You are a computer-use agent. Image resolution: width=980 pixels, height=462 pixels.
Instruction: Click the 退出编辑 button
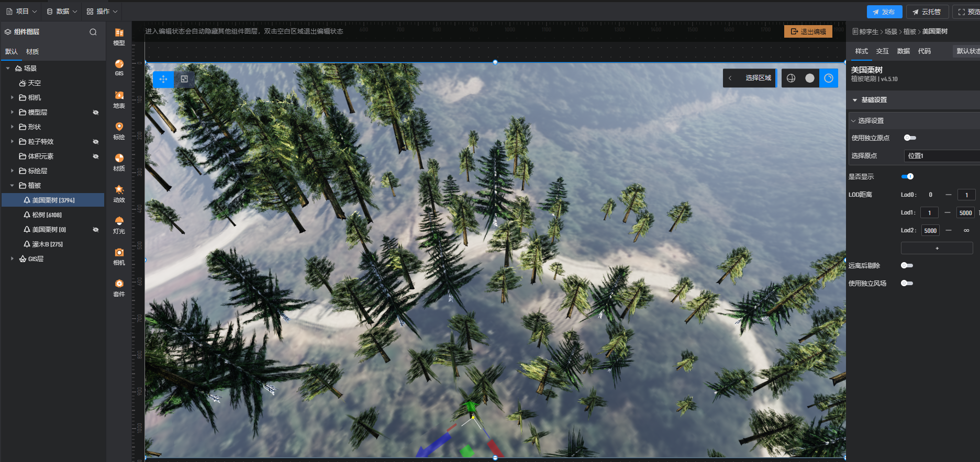[x=808, y=32]
